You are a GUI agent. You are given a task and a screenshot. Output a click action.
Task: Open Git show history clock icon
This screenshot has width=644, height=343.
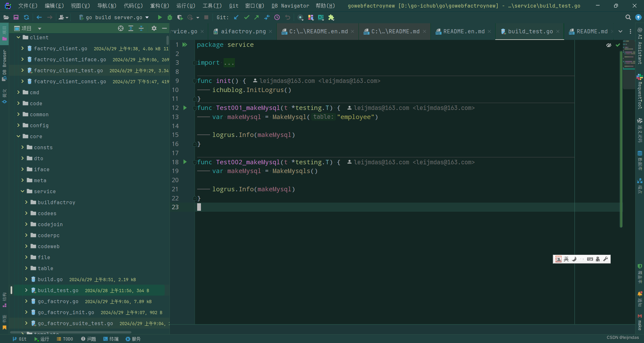pos(277,18)
